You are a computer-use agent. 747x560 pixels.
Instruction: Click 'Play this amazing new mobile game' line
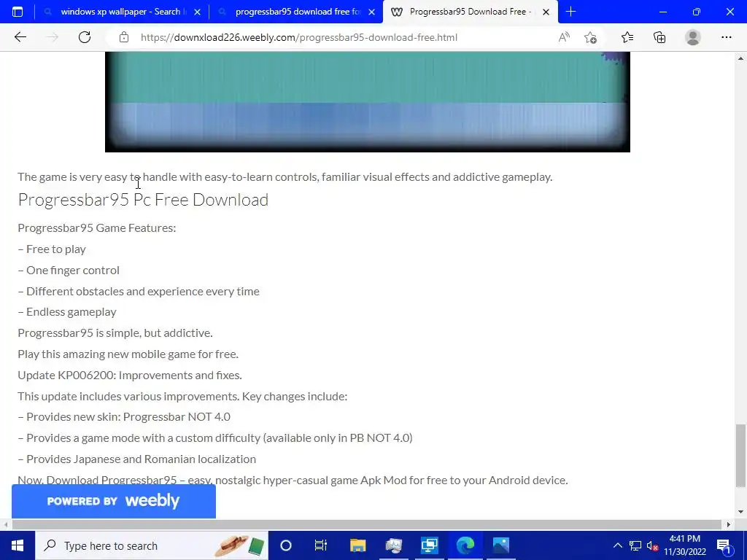(x=128, y=354)
